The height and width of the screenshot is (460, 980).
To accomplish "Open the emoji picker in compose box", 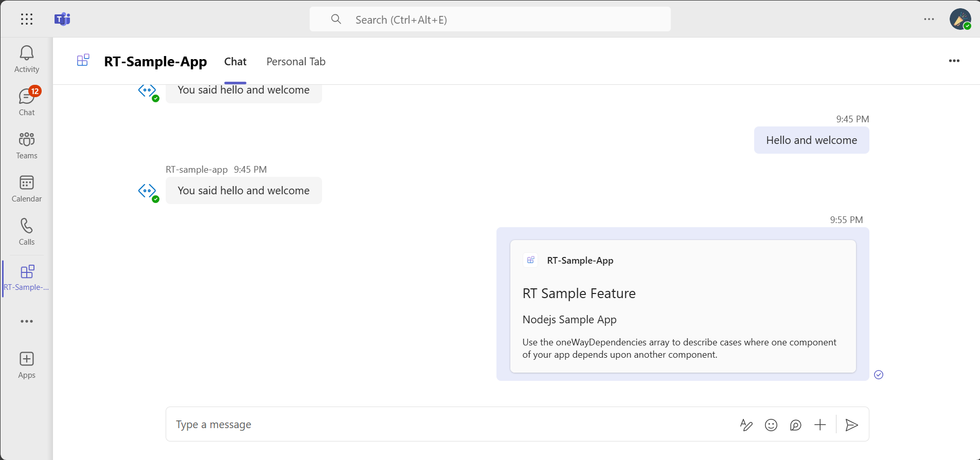I will 771,425.
